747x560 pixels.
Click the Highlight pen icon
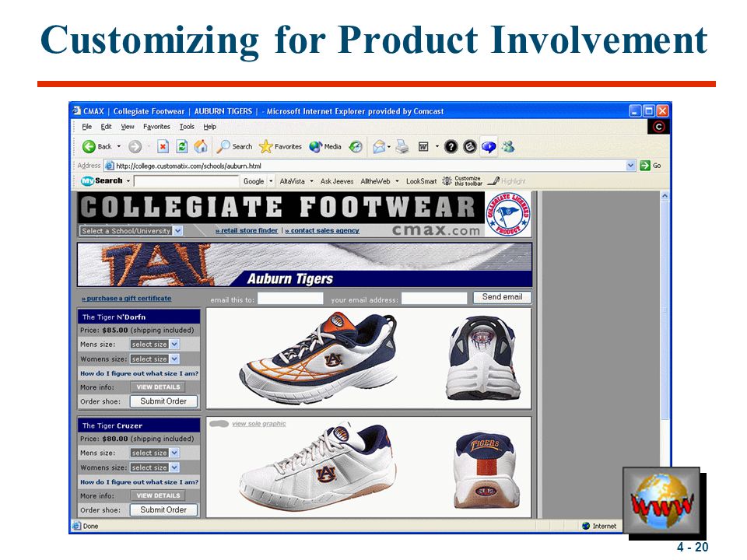coord(493,181)
